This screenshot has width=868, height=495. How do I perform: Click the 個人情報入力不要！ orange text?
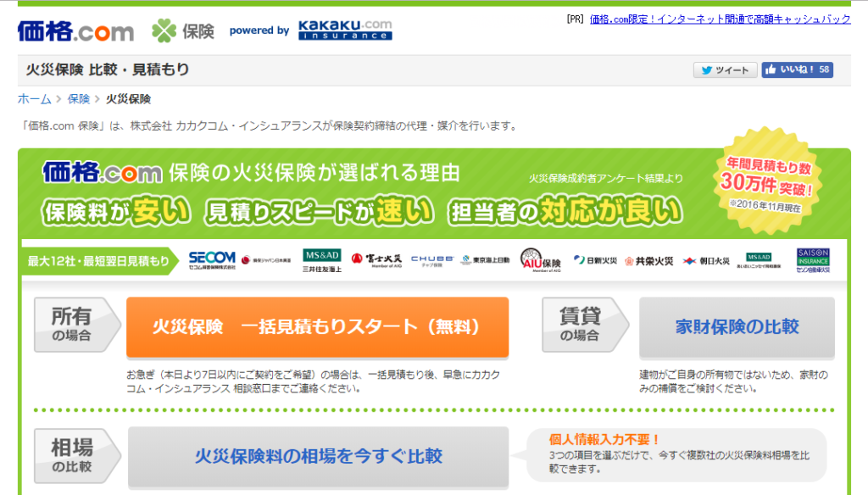tap(604, 440)
